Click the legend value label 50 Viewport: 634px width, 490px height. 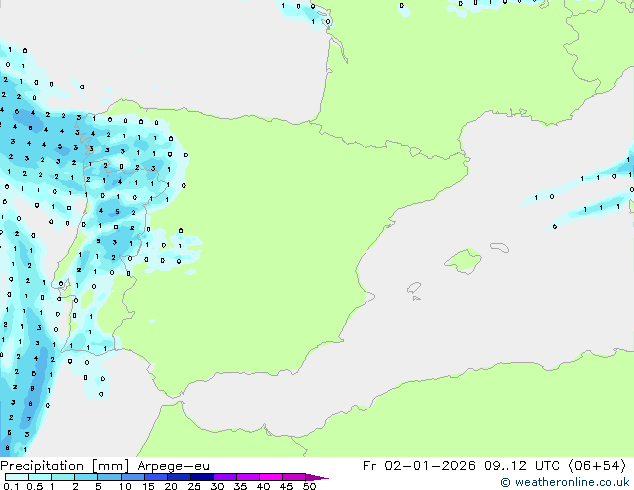pyautogui.click(x=309, y=487)
